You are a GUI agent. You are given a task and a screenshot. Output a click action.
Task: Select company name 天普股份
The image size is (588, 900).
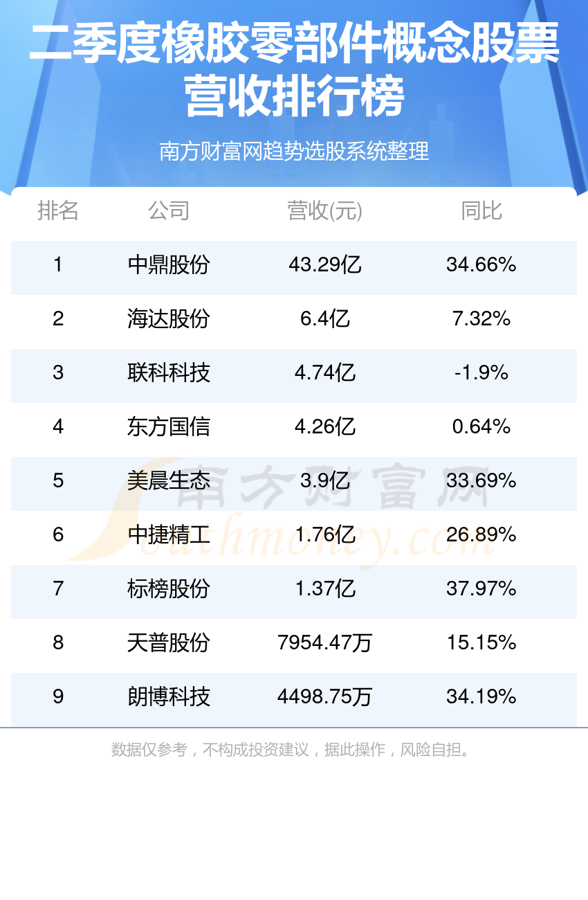click(169, 642)
